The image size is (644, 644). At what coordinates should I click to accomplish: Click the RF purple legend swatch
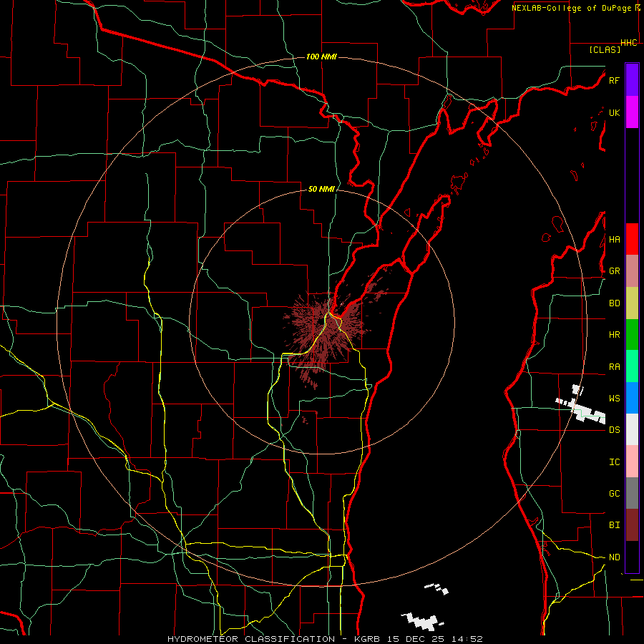click(x=632, y=80)
